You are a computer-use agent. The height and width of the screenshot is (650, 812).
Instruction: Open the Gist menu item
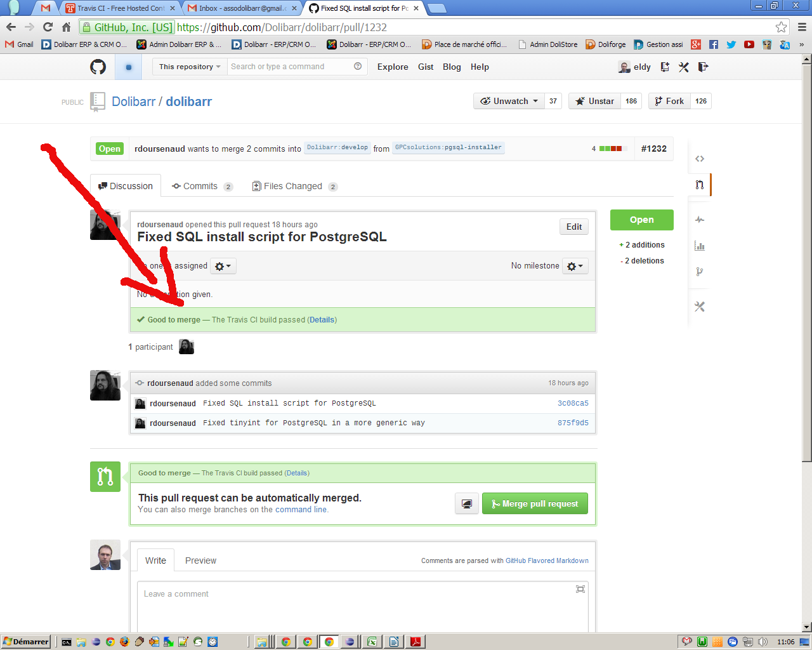[x=426, y=67]
